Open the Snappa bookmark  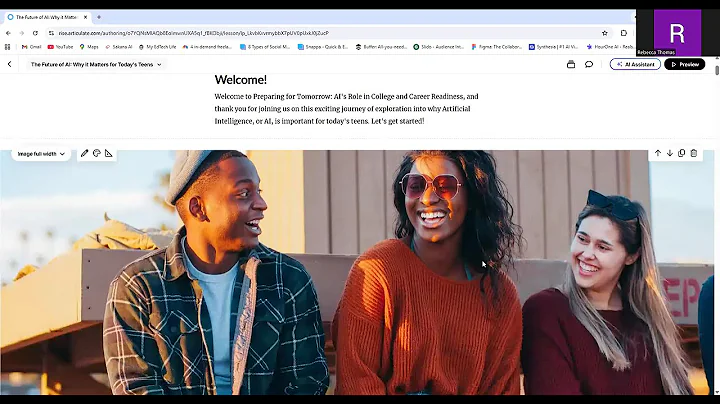click(323, 47)
